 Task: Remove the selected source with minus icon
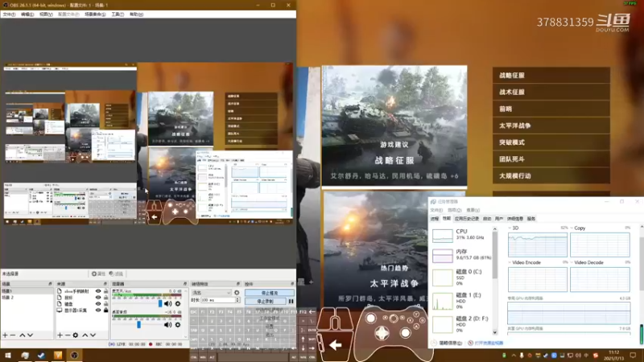tap(68, 335)
